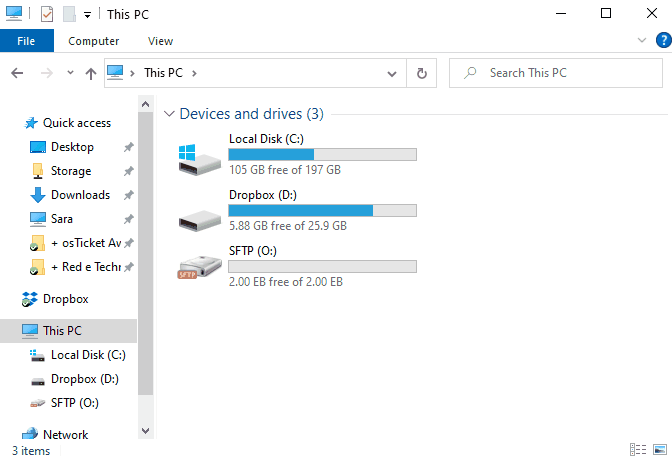
Task: Open the Customize Quick Access Toolbar dropdown
Action: point(87,15)
